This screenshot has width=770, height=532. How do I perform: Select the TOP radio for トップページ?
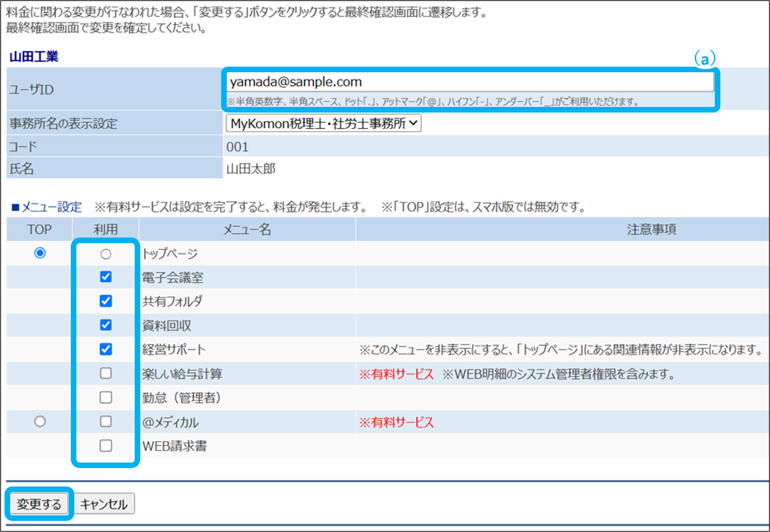(x=40, y=253)
